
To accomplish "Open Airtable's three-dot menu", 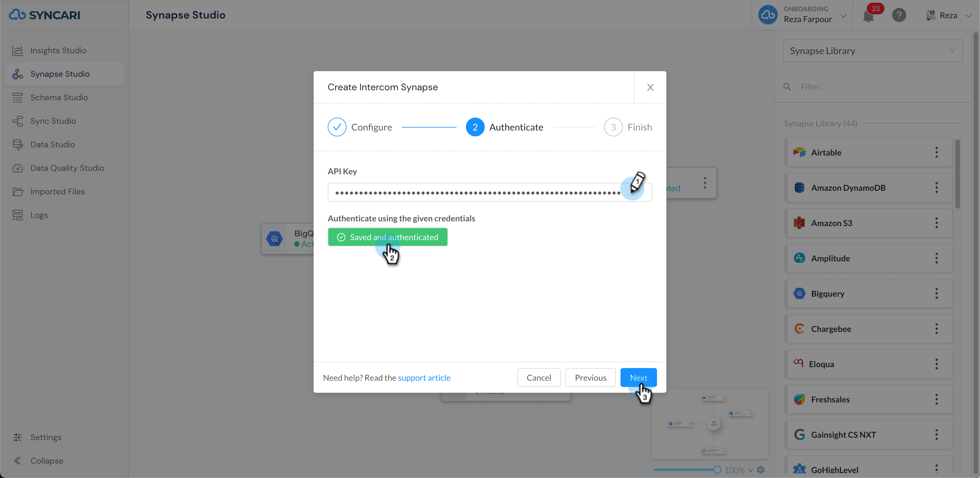I will (936, 153).
